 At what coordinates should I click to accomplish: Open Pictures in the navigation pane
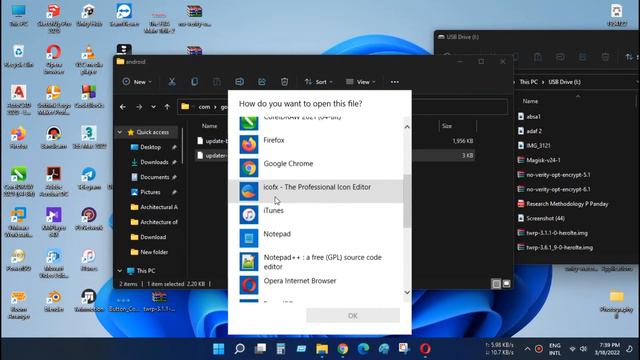click(x=150, y=192)
